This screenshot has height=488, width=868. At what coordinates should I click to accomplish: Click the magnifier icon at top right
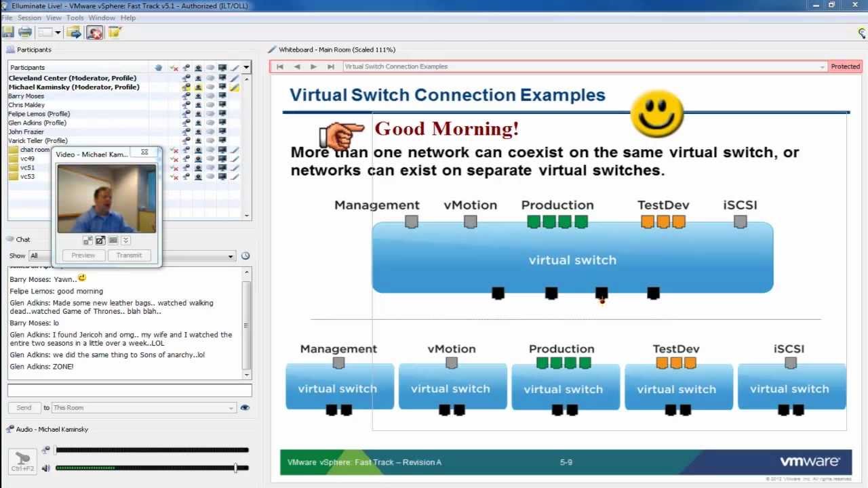coord(862,33)
